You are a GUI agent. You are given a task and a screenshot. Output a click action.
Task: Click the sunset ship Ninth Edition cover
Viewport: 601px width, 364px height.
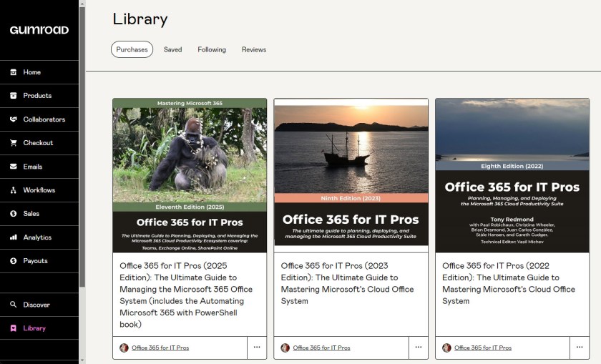coord(351,175)
